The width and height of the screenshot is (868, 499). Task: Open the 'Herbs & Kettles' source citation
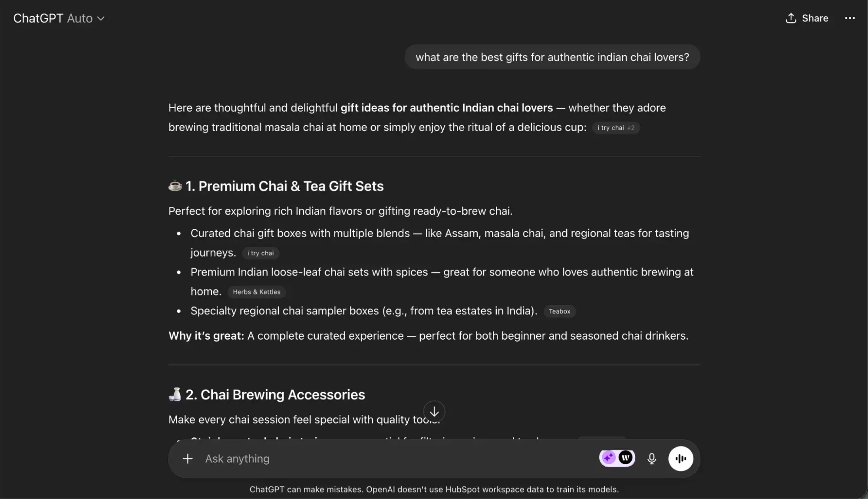pos(256,291)
